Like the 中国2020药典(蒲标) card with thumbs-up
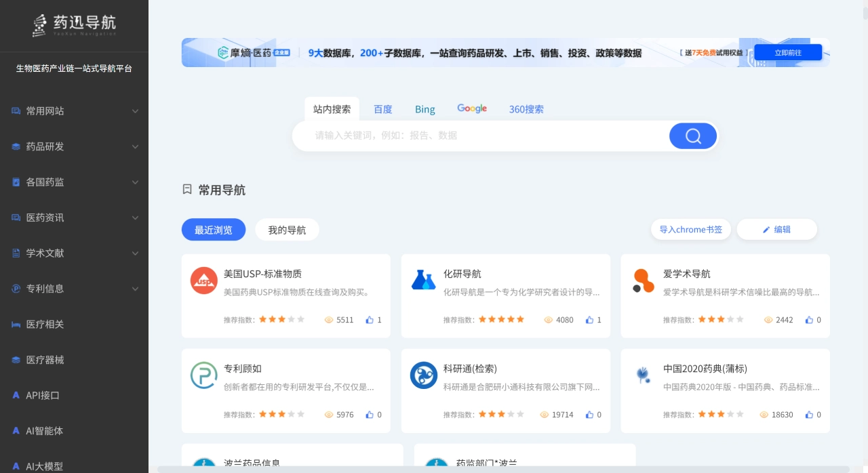 coord(809,415)
